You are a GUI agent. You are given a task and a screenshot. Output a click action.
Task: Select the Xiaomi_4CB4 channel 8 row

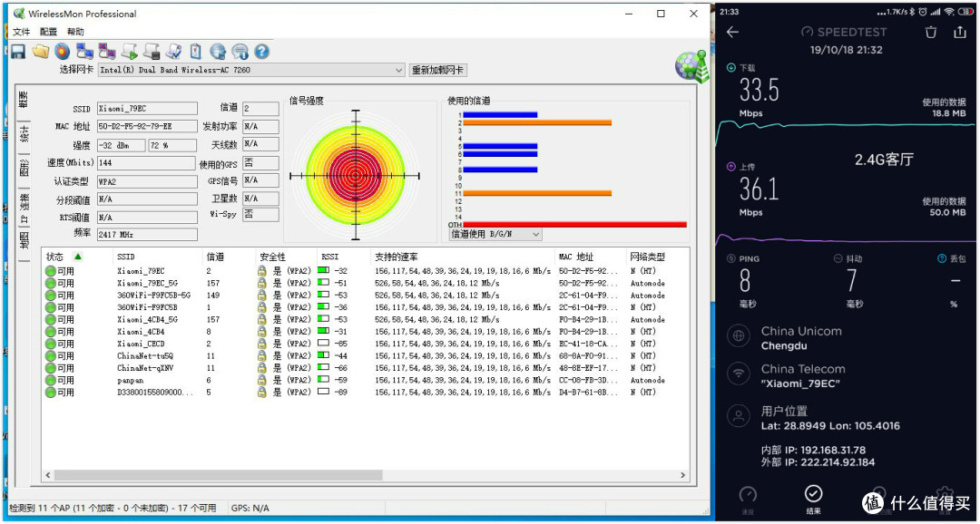(366, 332)
